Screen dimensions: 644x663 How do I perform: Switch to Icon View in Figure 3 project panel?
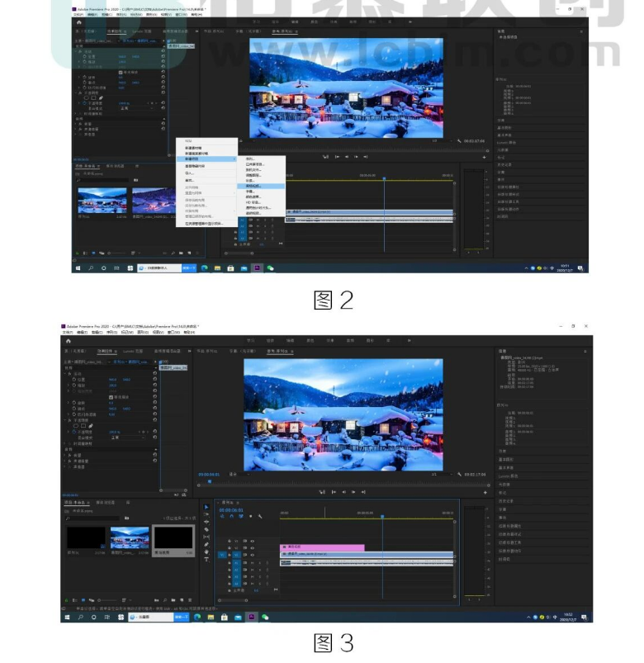coord(83,600)
